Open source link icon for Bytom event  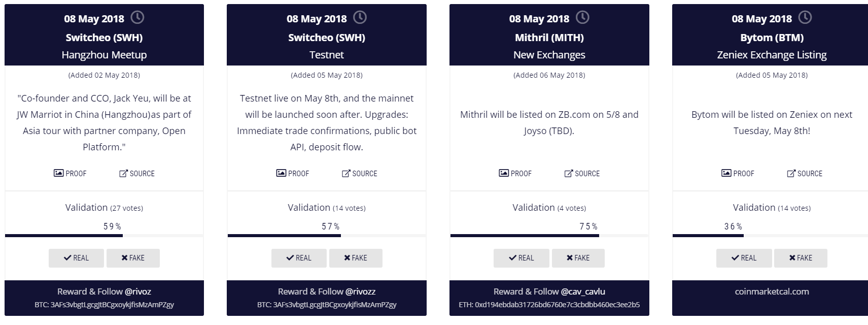pos(791,174)
